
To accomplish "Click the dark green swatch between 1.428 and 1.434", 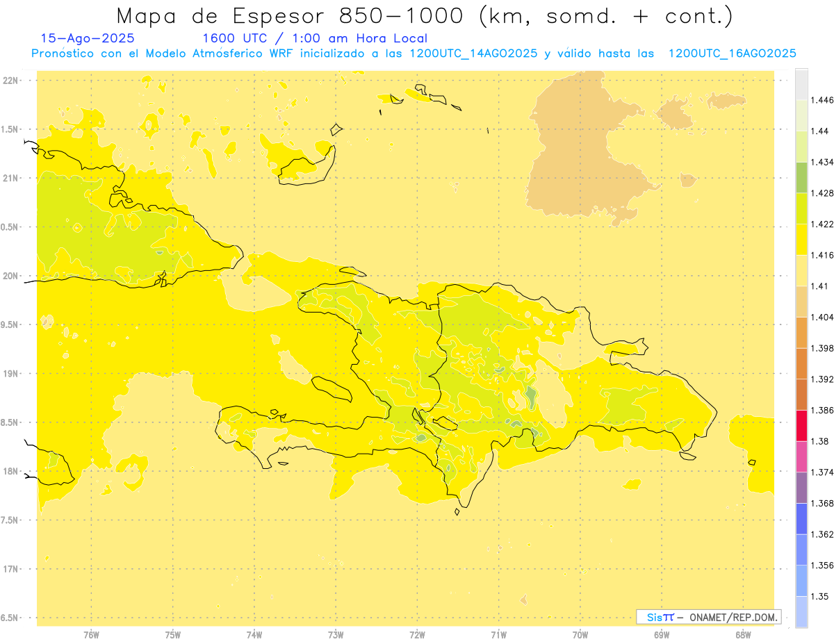I will [x=801, y=177].
